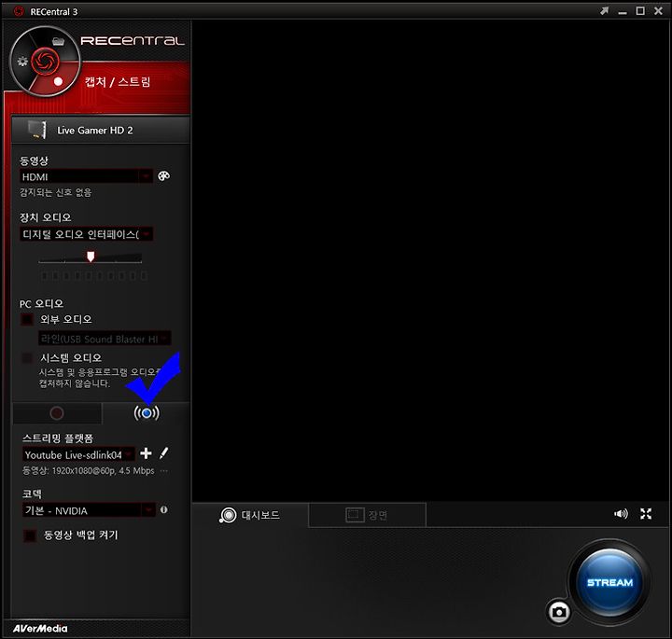Open the HDMI video source dropdown

click(x=86, y=176)
